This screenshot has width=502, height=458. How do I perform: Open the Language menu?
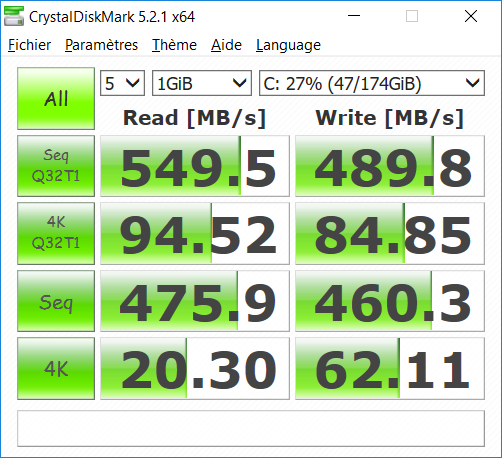click(288, 45)
